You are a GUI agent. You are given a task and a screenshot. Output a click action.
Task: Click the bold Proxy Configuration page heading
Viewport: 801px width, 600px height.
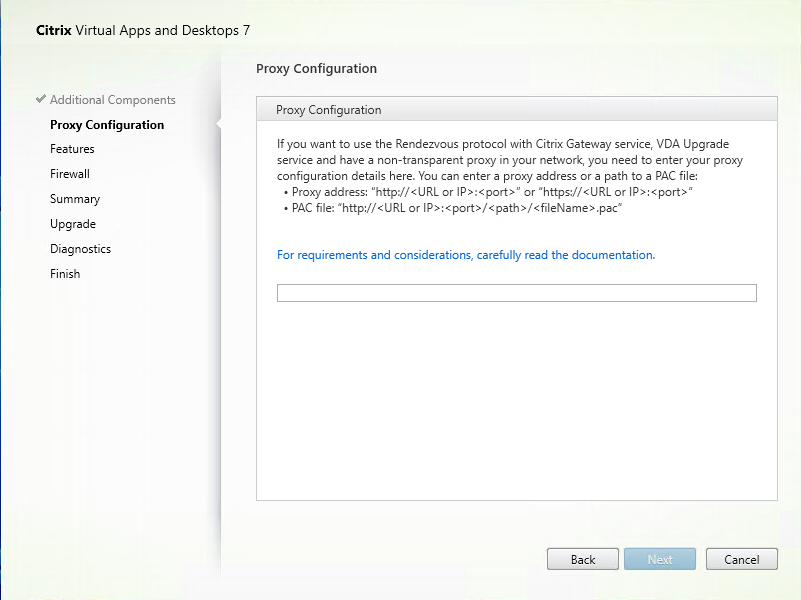pyautogui.click(x=316, y=69)
